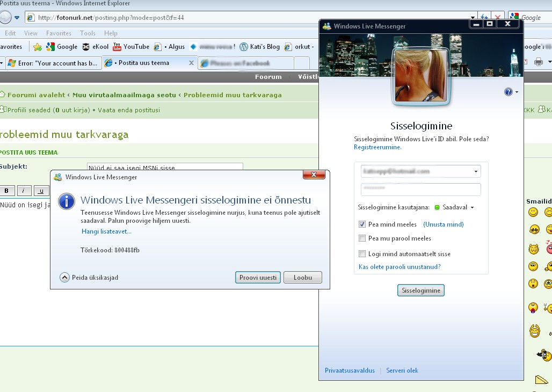This screenshot has width=552, height=392.
Task: Insert the eye-rolling smiley
Action: (533, 266)
